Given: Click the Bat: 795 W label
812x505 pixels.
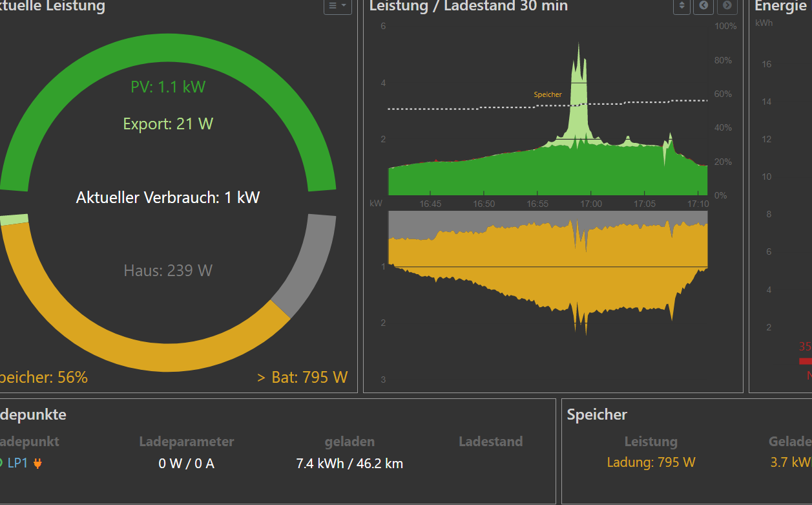Looking at the screenshot, I should click(x=302, y=377).
